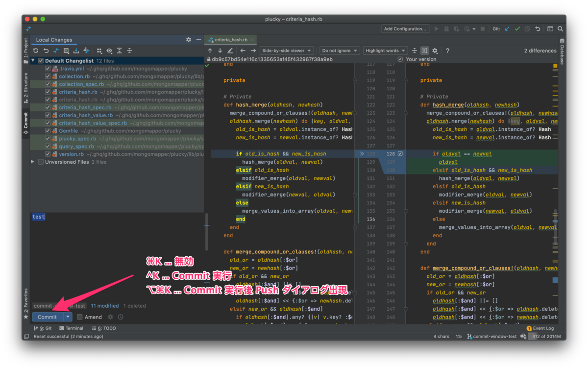The width and height of the screenshot is (588, 369).
Task: Enable the Amend checkbox
Action: [x=80, y=317]
